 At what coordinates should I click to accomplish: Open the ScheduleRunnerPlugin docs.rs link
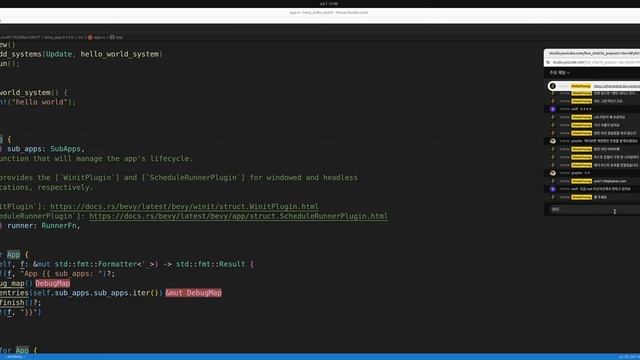[238, 216]
